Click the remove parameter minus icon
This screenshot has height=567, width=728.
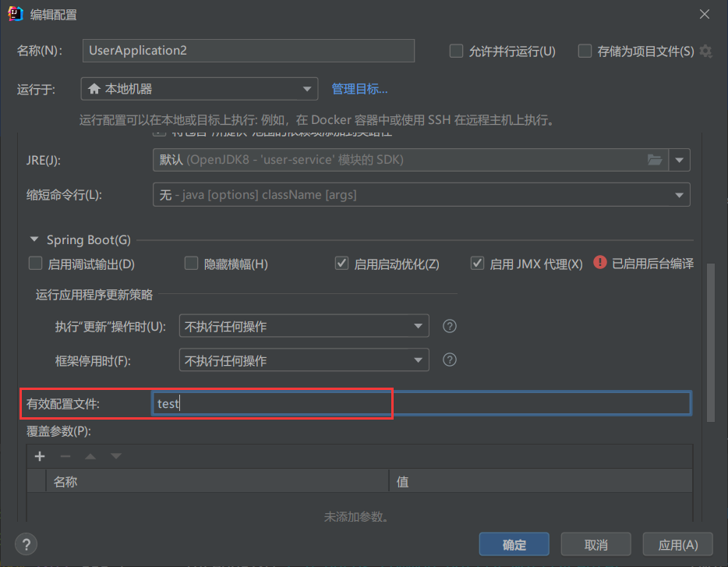tap(65, 456)
